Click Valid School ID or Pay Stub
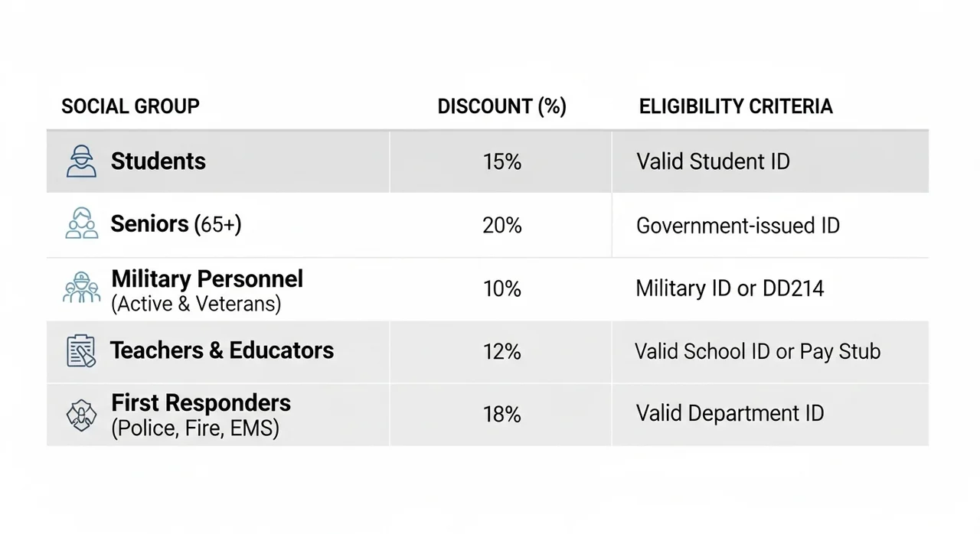This screenshot has width=980, height=534. pos(758,351)
